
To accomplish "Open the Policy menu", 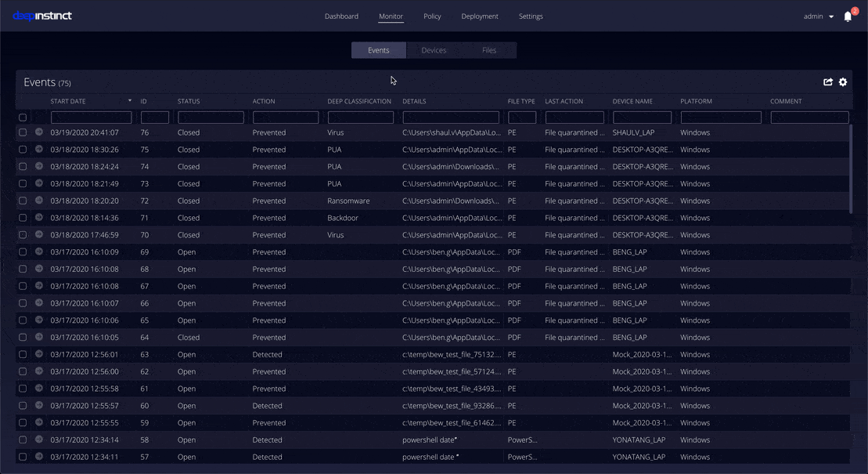I will pyautogui.click(x=432, y=16).
